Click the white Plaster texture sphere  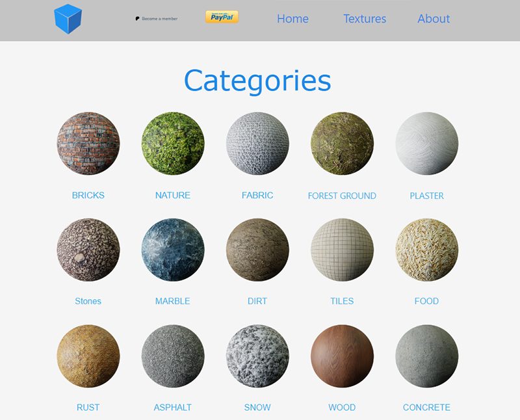pyautogui.click(x=426, y=144)
